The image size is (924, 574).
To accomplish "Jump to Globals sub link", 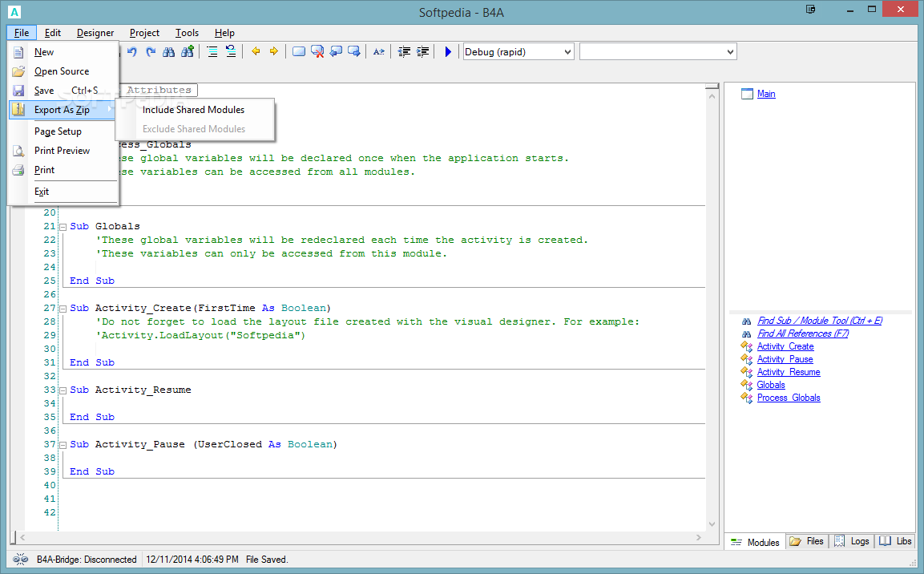I will pos(771,385).
